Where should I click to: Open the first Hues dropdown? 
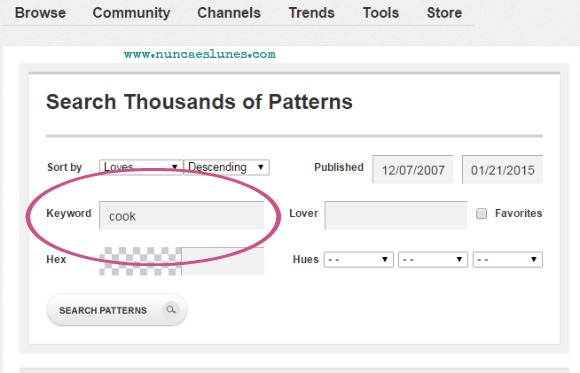[358, 259]
